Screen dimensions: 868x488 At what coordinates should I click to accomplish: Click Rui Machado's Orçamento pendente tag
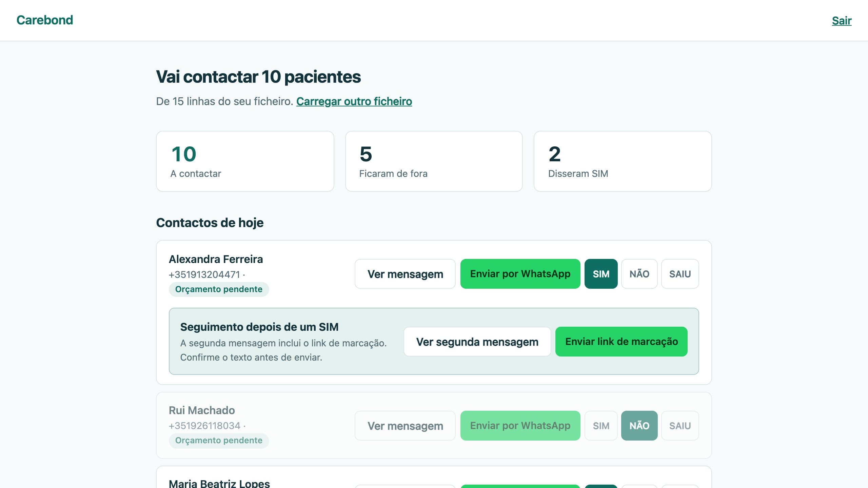point(219,441)
